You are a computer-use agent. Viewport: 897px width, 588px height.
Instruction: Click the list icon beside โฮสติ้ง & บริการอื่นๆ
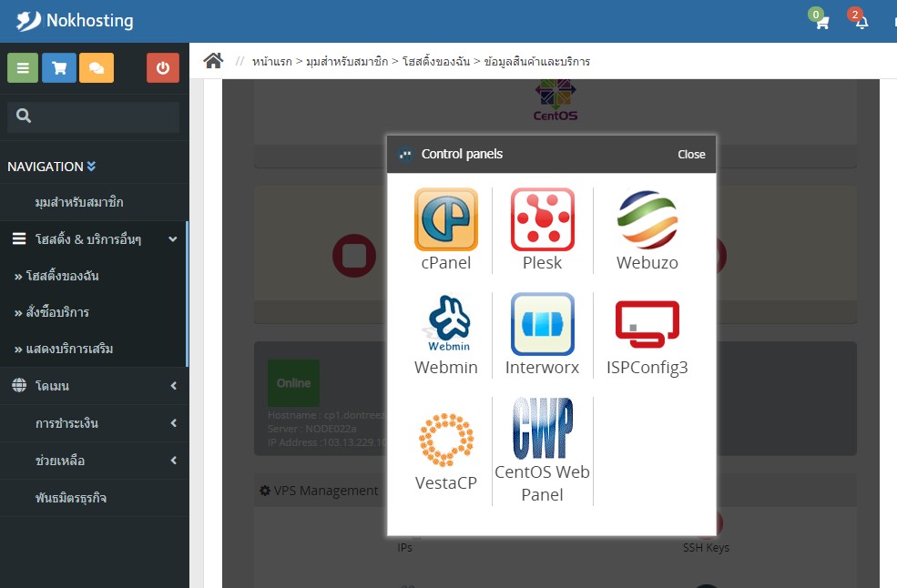[x=19, y=238]
